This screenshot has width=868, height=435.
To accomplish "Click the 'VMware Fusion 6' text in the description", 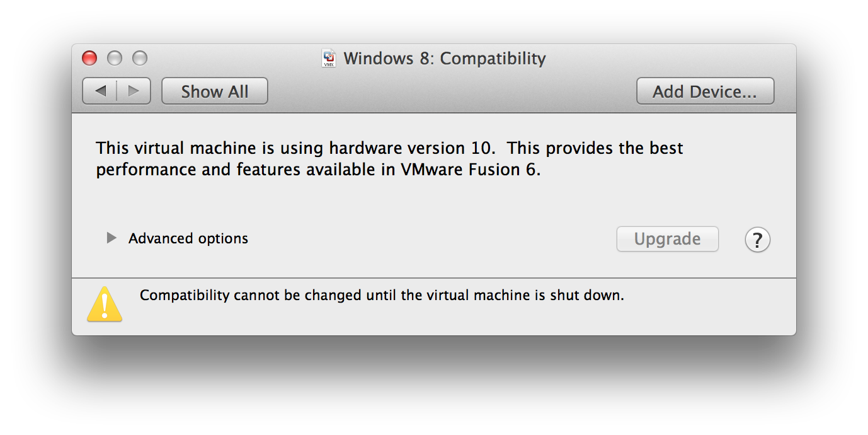I will pyautogui.click(x=469, y=170).
